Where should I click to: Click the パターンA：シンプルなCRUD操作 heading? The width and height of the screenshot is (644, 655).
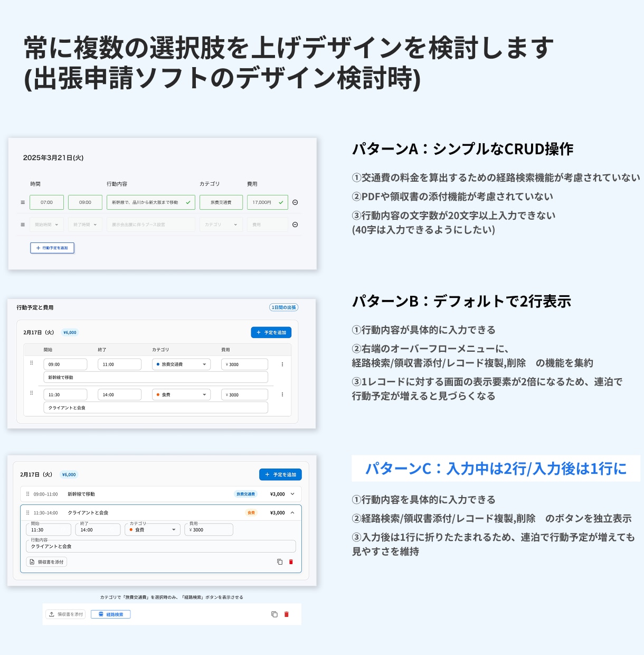click(463, 149)
